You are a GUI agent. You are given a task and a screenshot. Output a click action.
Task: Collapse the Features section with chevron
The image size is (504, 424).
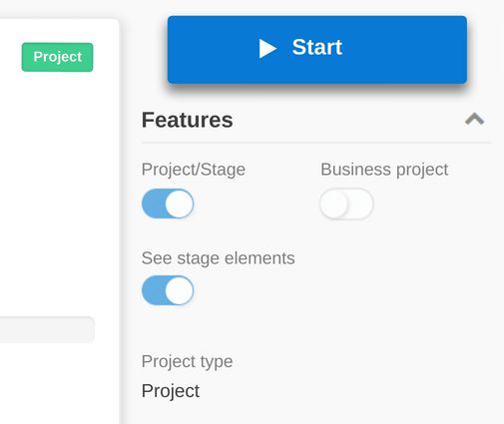click(474, 119)
